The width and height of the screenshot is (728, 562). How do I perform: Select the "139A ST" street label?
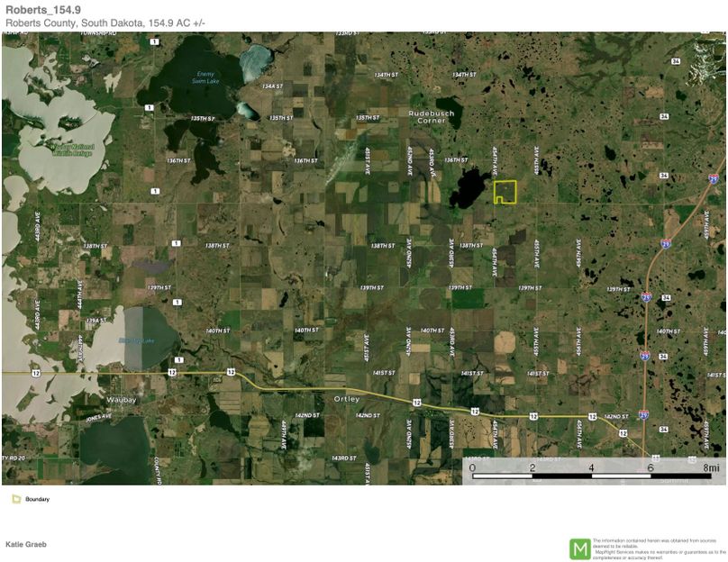point(96,321)
